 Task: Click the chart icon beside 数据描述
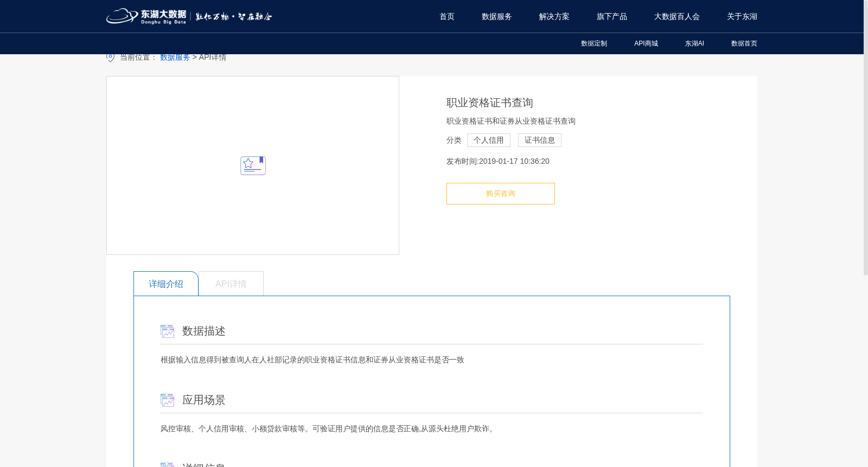(x=167, y=331)
